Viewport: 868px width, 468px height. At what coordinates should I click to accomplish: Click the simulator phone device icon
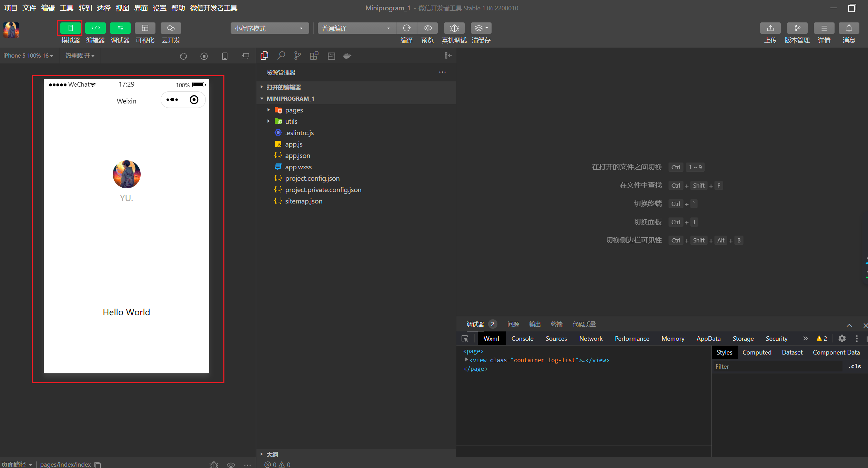(225, 56)
